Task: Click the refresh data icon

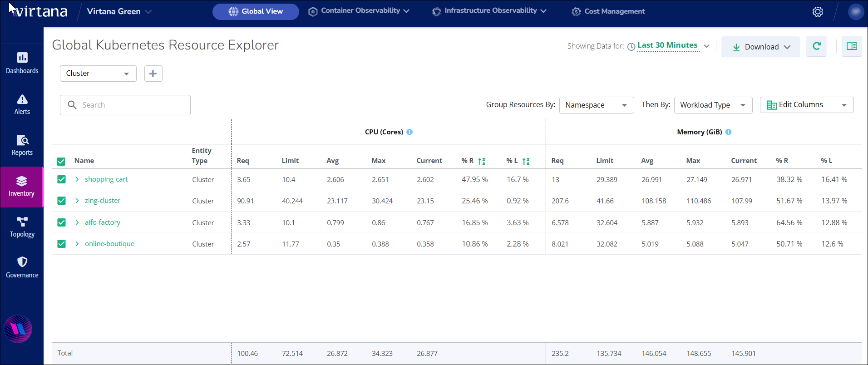Action: click(816, 46)
